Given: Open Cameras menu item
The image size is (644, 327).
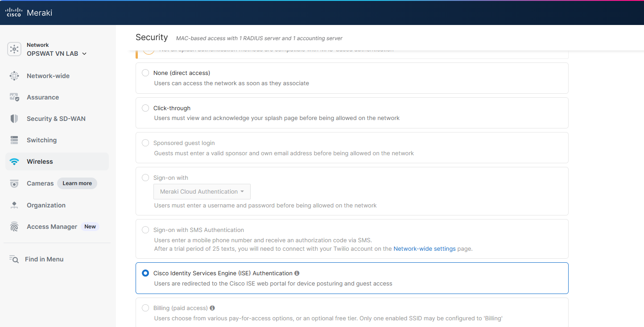Looking at the screenshot, I should tap(40, 183).
